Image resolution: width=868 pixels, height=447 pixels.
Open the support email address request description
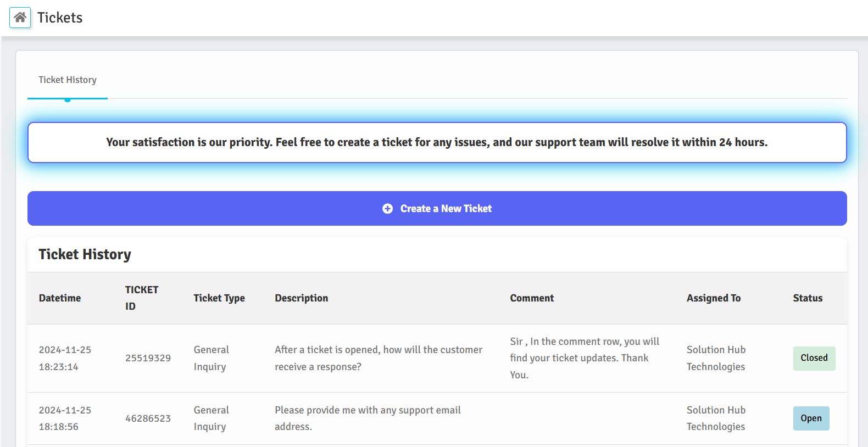click(x=367, y=418)
